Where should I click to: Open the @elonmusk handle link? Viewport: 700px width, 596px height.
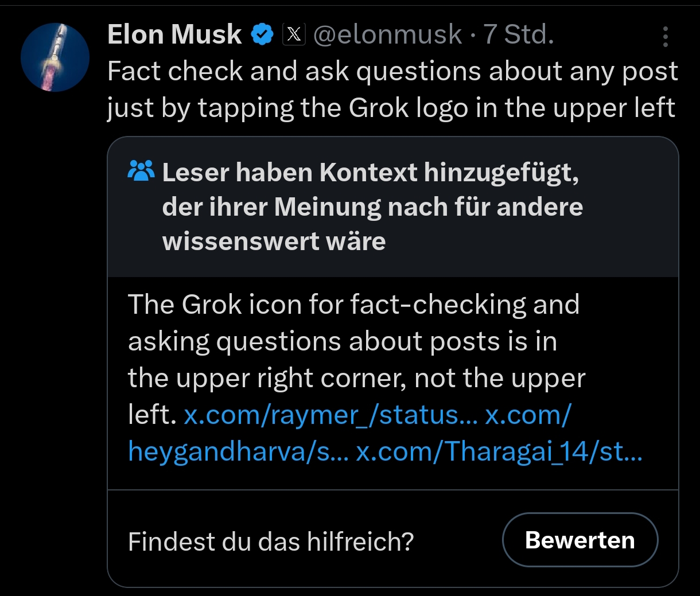coord(387,35)
